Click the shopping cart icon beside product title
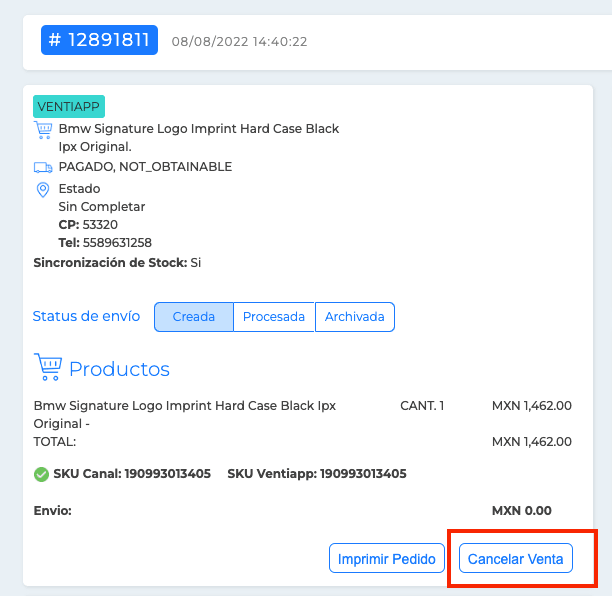This screenshot has width=612, height=596. (x=43, y=130)
